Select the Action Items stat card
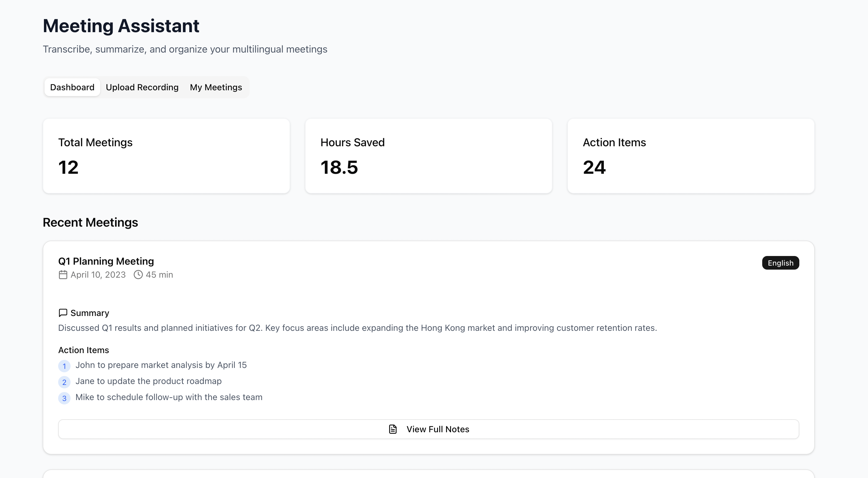Image resolution: width=868 pixels, height=478 pixels. [x=691, y=156]
